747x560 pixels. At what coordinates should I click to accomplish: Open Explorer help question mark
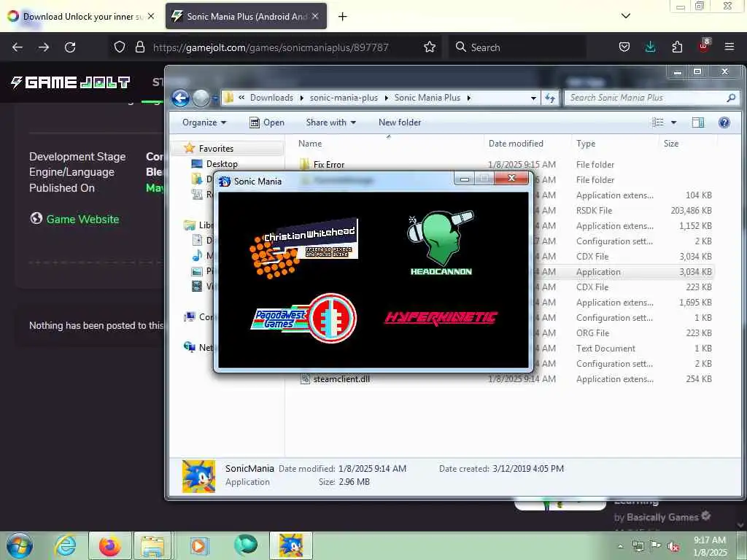coord(724,122)
